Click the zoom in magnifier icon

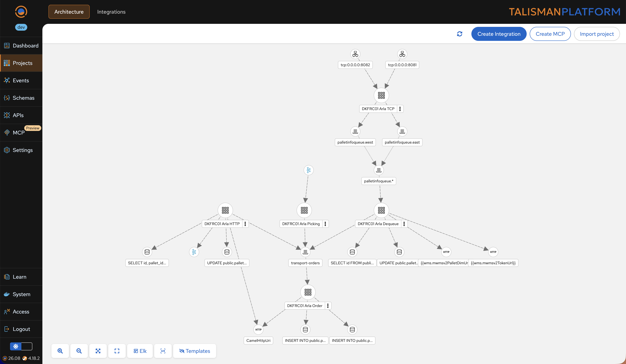(x=60, y=351)
